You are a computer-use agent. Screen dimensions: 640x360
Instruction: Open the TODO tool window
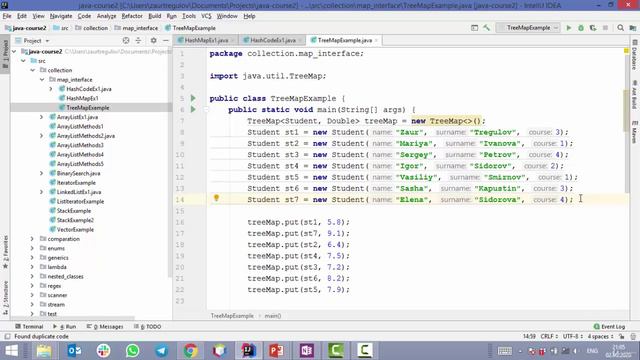pyautogui.click(x=148, y=327)
